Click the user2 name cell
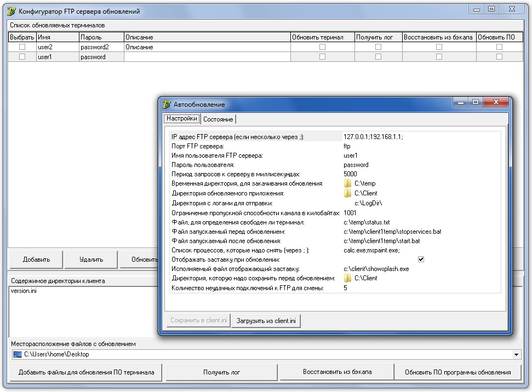Image resolution: width=532 pixels, height=392 pixels. [x=58, y=47]
